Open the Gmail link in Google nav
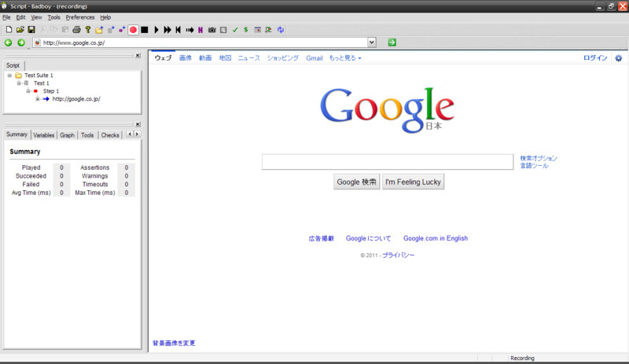Screen dimensions: 629x364 coord(314,58)
